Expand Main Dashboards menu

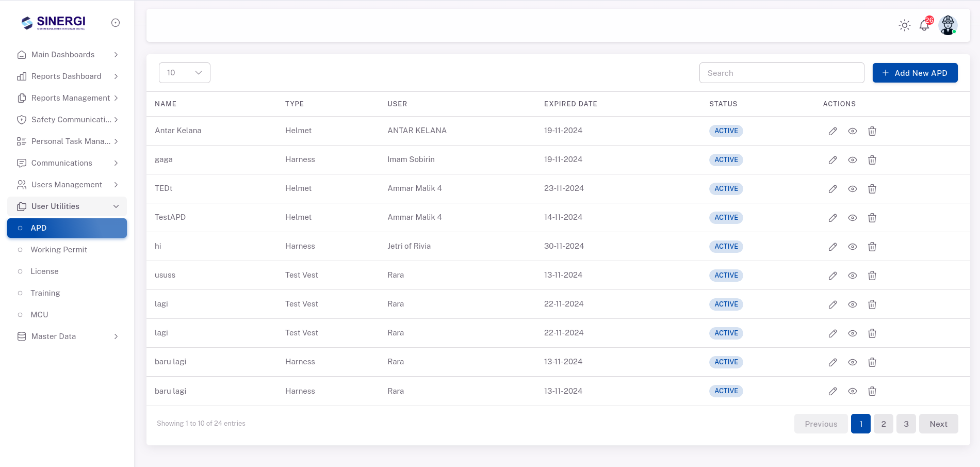(x=68, y=55)
